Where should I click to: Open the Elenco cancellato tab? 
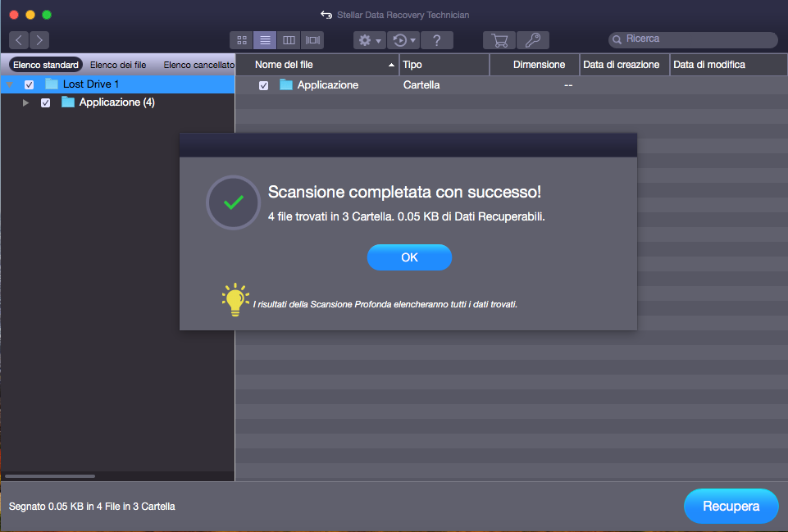coord(198,65)
